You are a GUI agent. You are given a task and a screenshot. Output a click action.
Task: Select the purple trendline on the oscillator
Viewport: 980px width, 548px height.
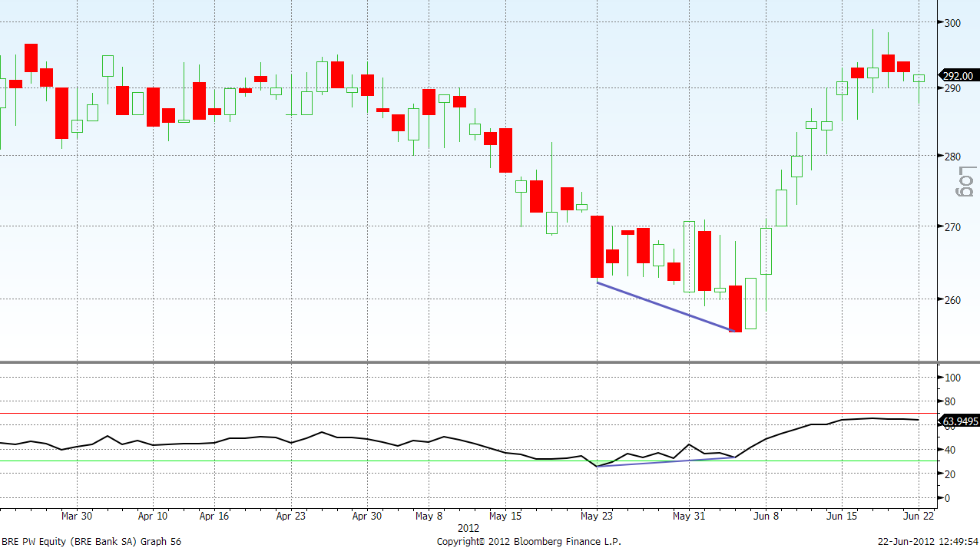[665, 461]
